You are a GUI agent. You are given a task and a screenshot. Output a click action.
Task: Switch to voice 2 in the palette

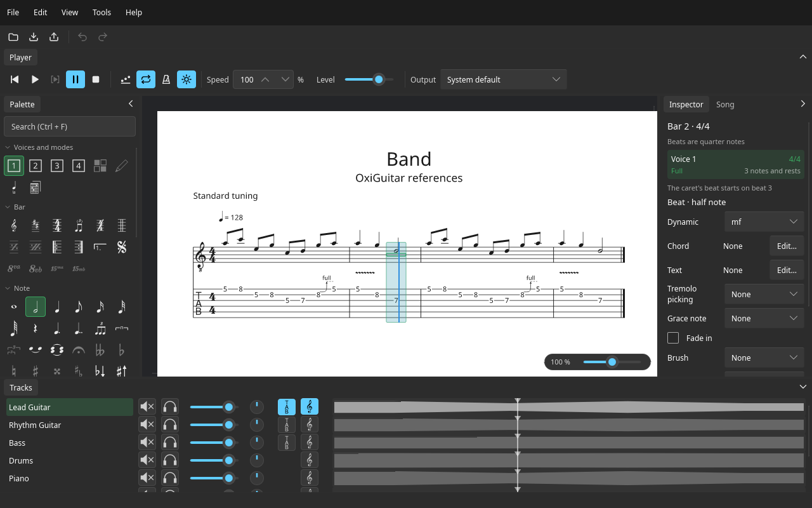[x=36, y=166]
